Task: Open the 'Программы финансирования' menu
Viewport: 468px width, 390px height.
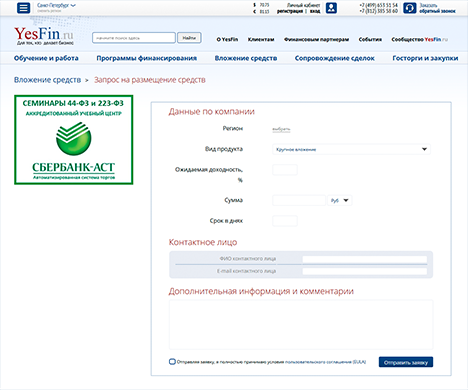Action: [146, 58]
